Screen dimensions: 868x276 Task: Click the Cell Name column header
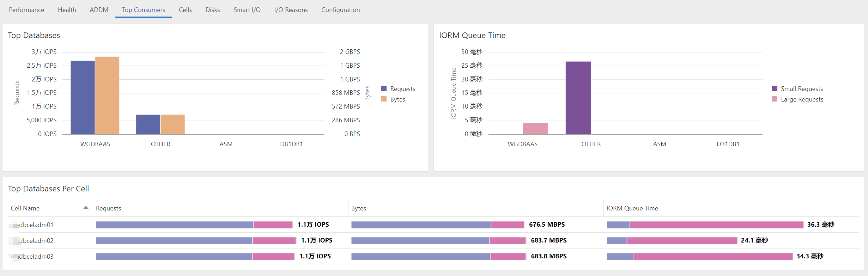point(50,208)
